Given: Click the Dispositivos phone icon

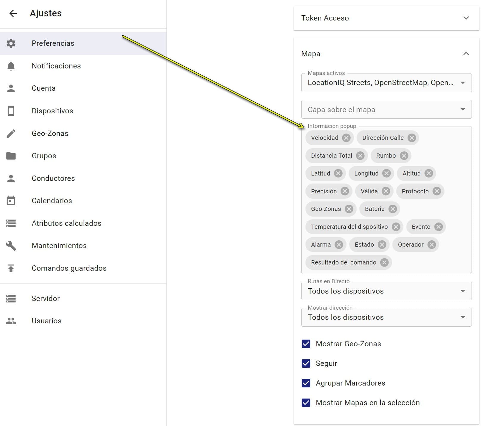Looking at the screenshot, I should (11, 111).
